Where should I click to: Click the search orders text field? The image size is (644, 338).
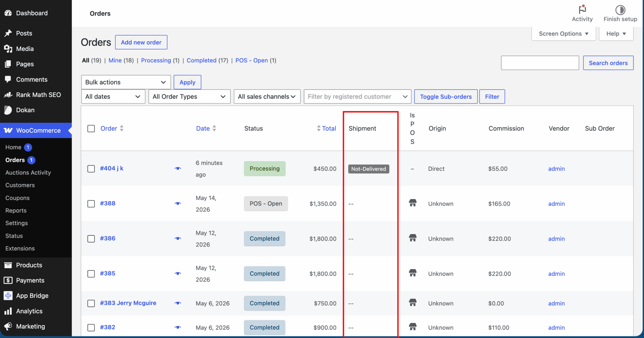click(x=540, y=63)
